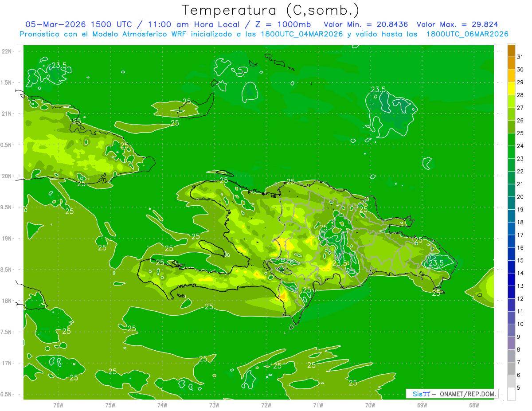Click the 8 label on the color scale
532x411 pixels.
(519, 349)
